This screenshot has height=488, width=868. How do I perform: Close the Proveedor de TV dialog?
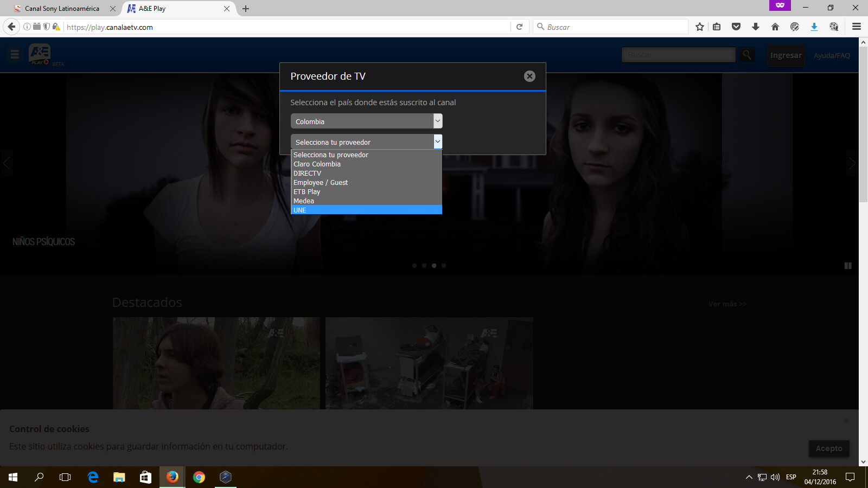(529, 76)
